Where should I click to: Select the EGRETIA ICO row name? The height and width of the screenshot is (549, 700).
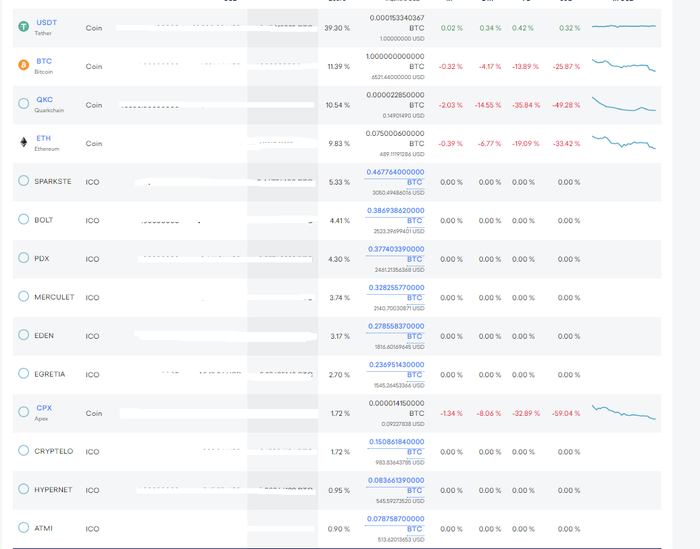coord(50,374)
